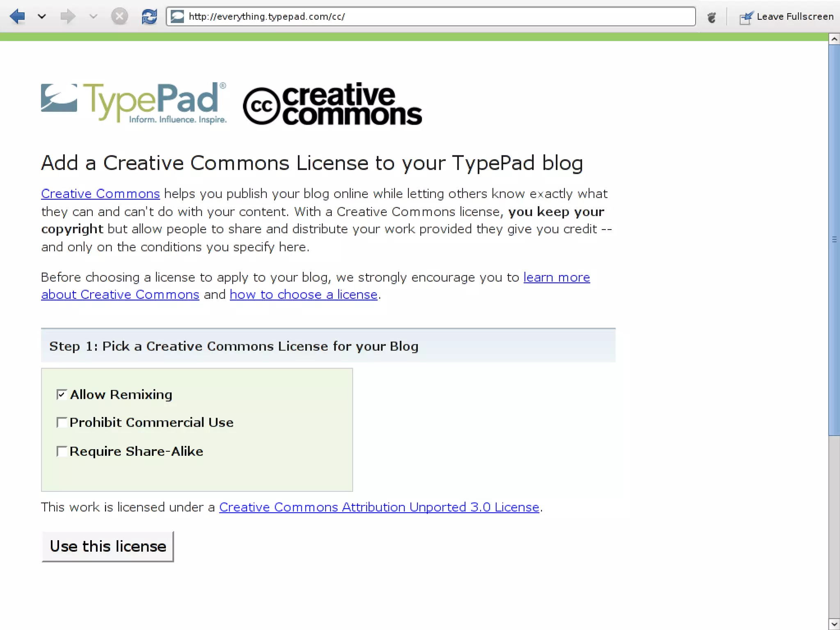Click the TypePad logo

click(134, 102)
